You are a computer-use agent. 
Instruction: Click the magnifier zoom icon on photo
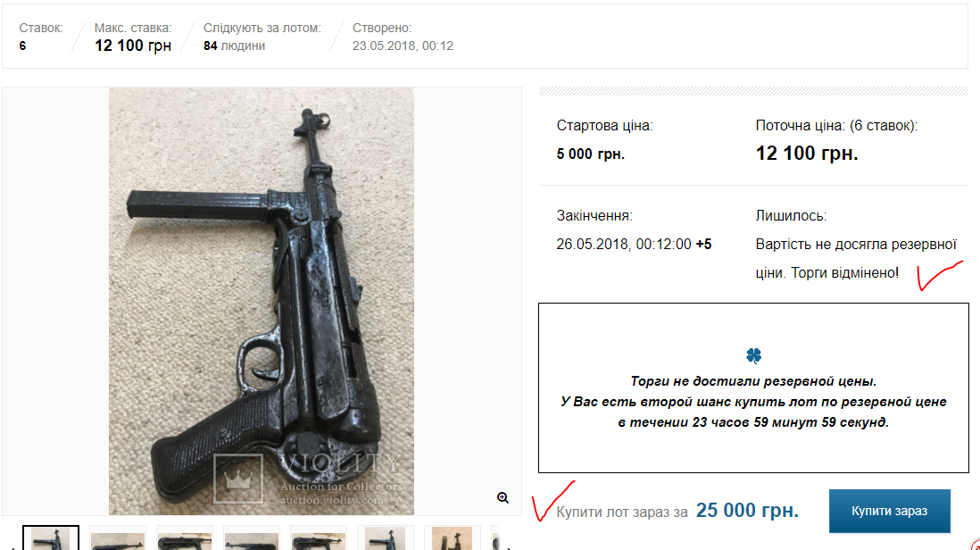pyautogui.click(x=502, y=497)
